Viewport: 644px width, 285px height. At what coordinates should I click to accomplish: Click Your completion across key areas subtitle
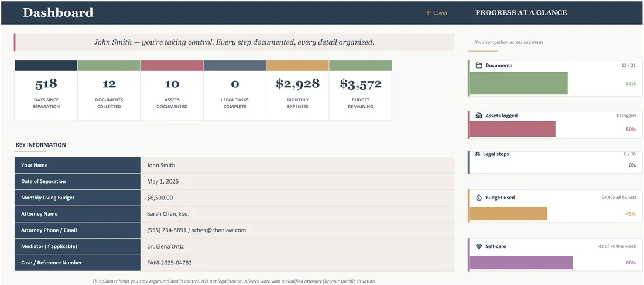pyautogui.click(x=509, y=42)
